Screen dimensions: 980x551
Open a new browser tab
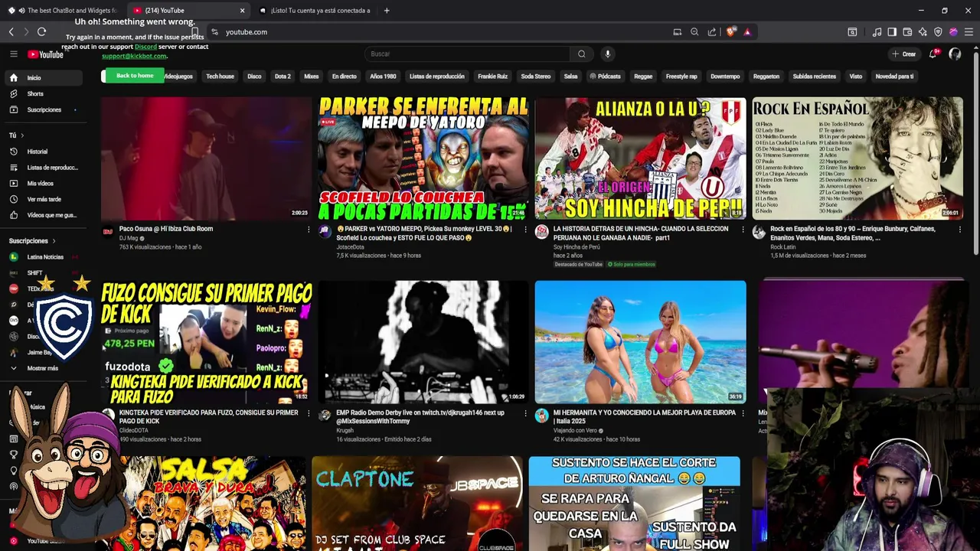point(387,11)
